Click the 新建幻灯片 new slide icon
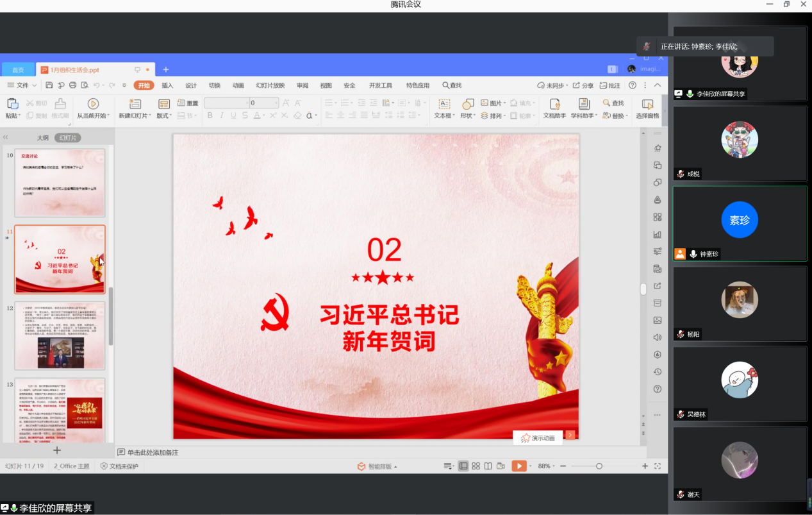This screenshot has height=515, width=812. tap(135, 104)
